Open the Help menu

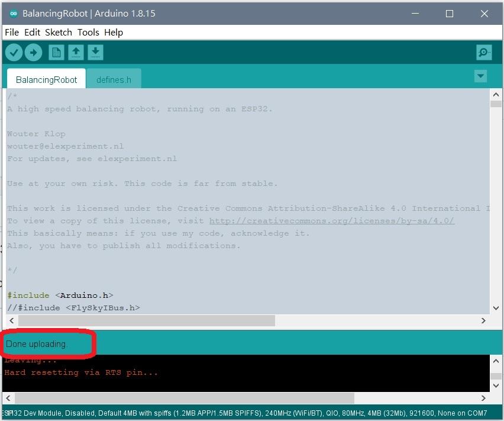(x=114, y=33)
